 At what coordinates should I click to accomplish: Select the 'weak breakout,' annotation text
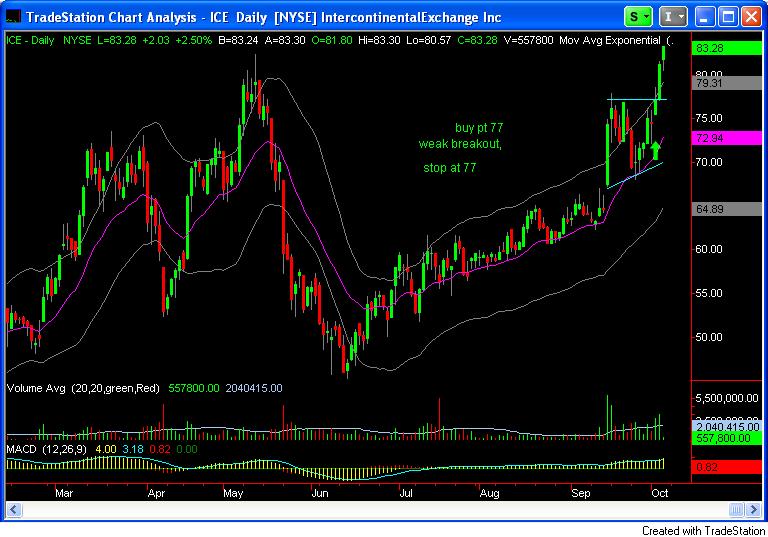[460, 144]
